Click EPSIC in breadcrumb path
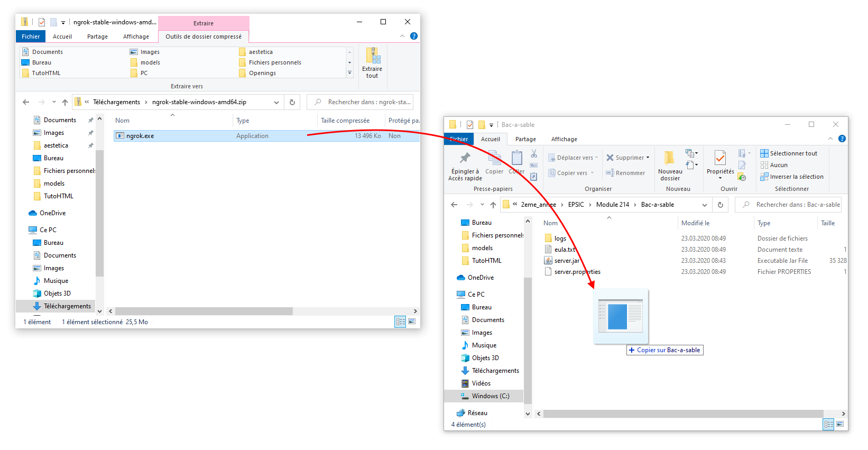This screenshot has width=868, height=450. (576, 205)
